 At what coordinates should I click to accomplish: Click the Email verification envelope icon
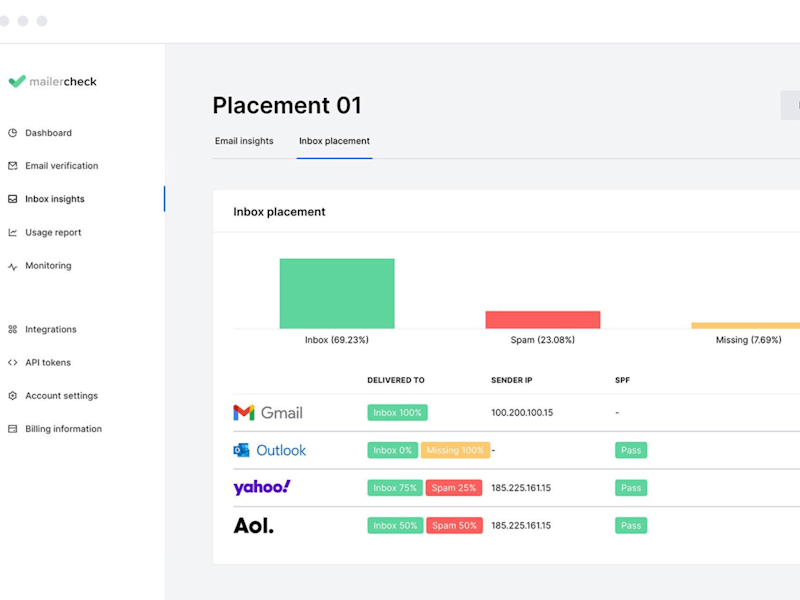(x=13, y=166)
